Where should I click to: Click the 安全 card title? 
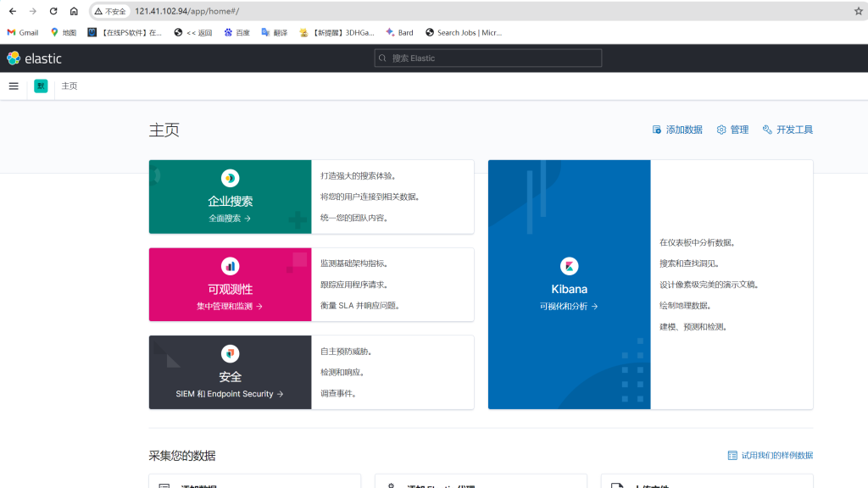click(x=231, y=377)
